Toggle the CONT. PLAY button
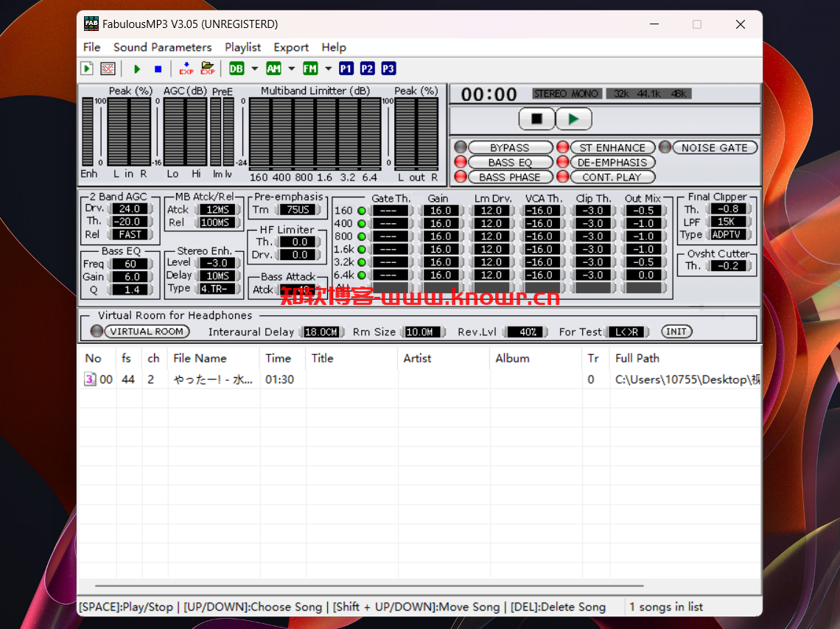840x629 pixels. click(x=612, y=178)
